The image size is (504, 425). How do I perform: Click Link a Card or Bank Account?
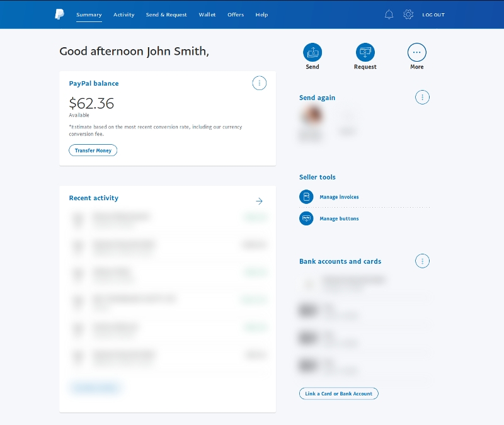(338, 394)
